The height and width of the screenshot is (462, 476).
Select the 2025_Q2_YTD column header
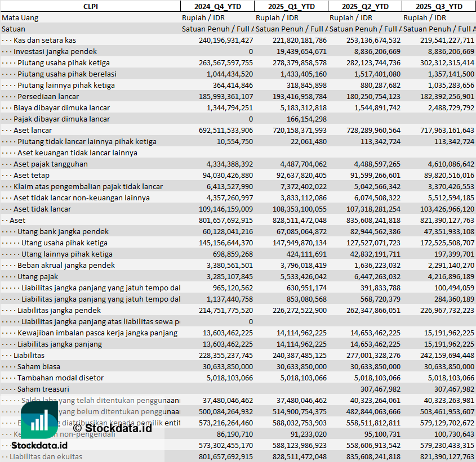tap(365, 6)
